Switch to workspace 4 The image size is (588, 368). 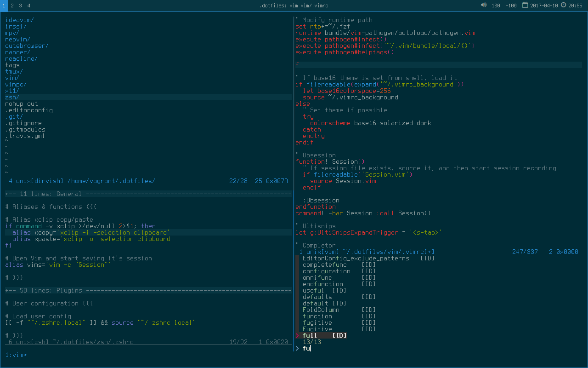coord(29,6)
